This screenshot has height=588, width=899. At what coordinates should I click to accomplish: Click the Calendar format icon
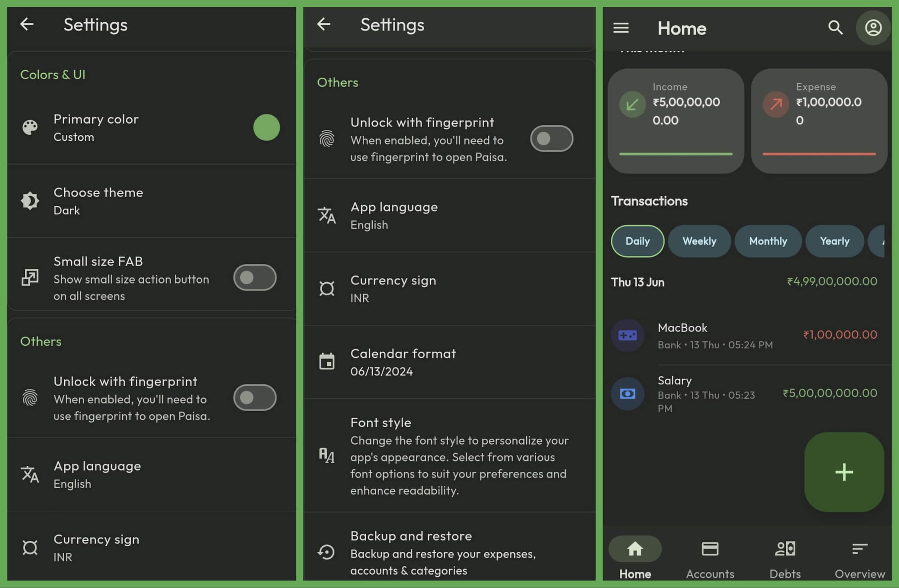coord(327,361)
